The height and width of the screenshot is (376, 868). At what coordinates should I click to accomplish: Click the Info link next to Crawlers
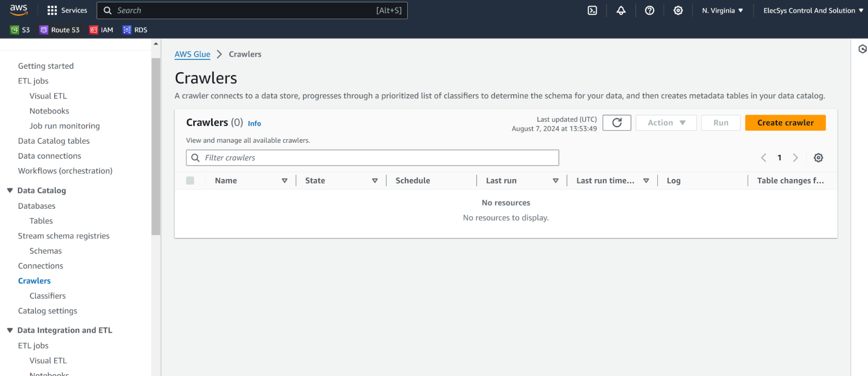click(x=254, y=123)
